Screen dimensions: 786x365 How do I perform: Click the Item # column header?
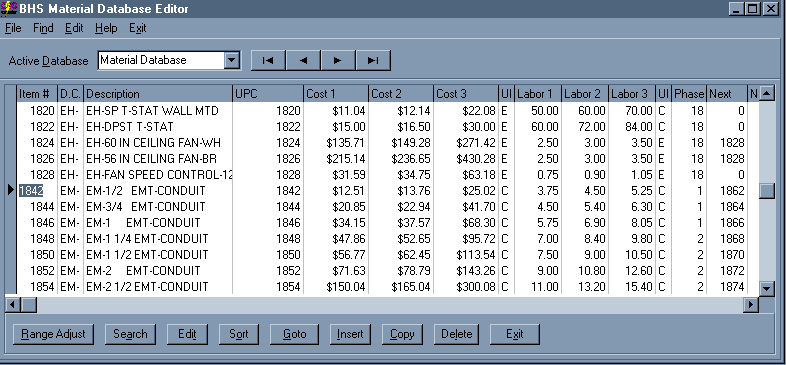(37, 94)
